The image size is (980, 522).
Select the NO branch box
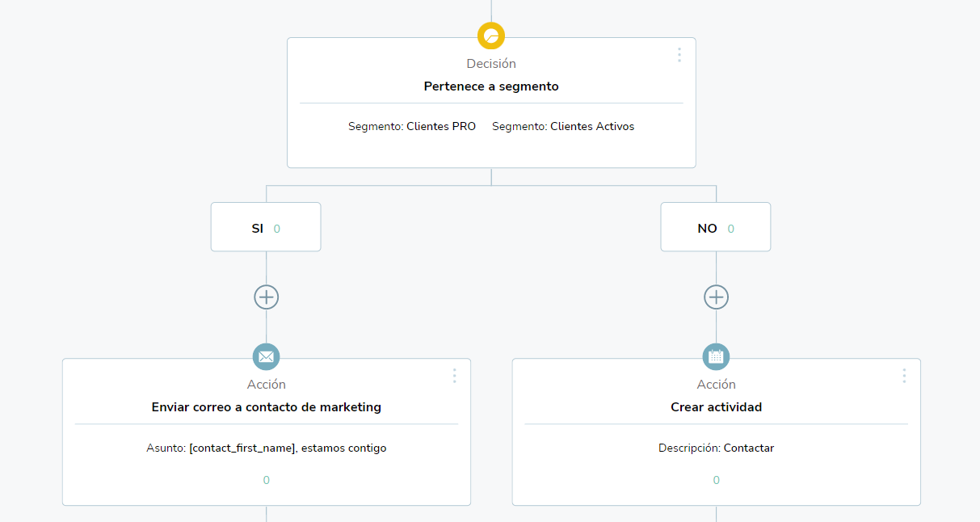point(716,227)
